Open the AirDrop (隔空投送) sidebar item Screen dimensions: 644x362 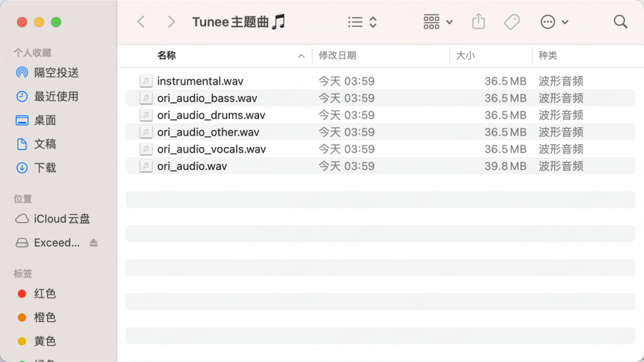pyautogui.click(x=56, y=73)
